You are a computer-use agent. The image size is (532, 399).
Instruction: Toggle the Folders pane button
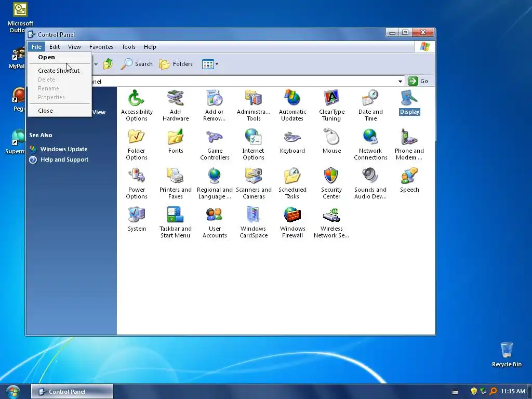pos(176,64)
